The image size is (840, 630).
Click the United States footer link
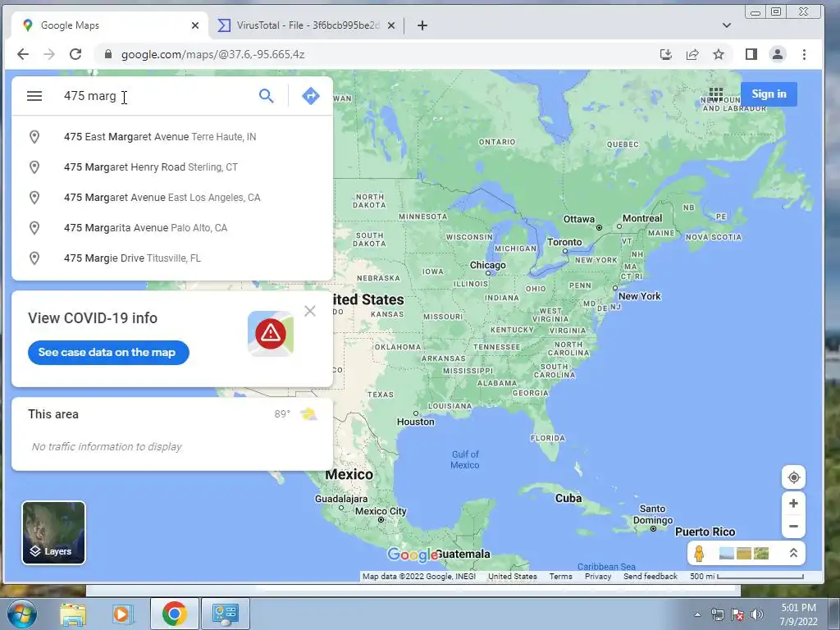tap(512, 577)
